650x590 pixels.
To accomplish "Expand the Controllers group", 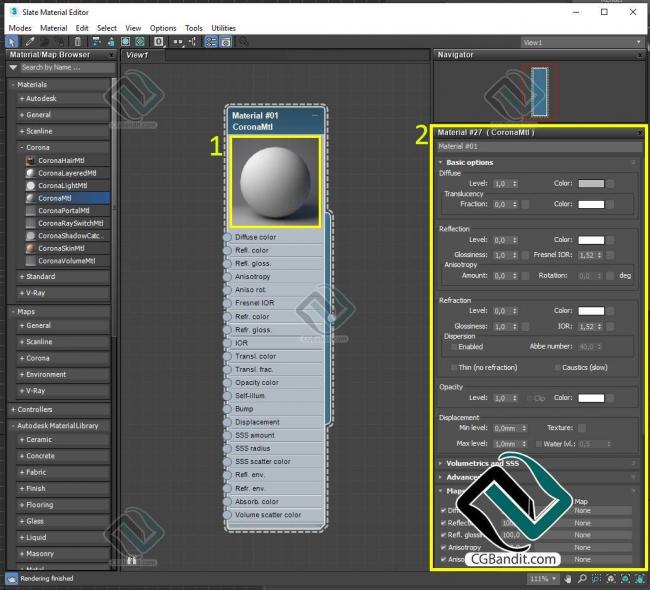I will (x=13, y=410).
